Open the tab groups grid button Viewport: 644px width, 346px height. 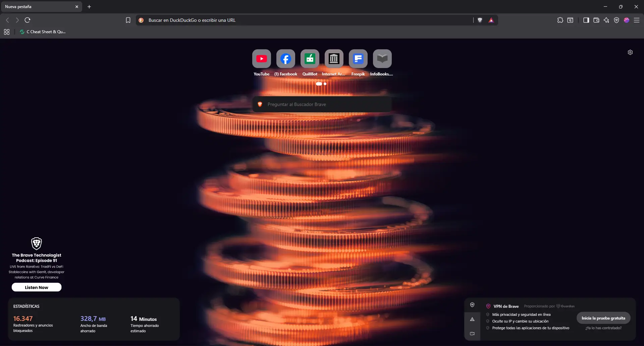click(7, 32)
